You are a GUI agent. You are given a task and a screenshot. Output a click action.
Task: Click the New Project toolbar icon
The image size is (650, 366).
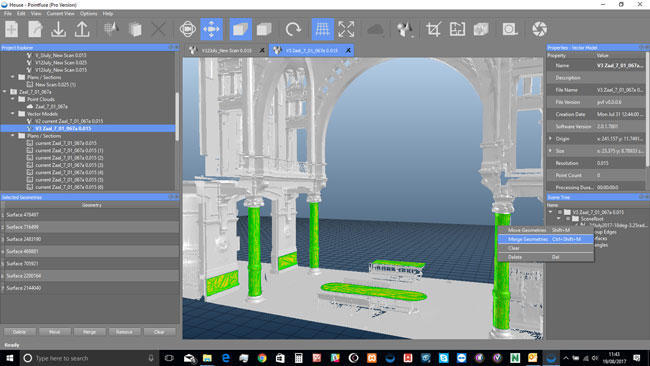pos(12,29)
